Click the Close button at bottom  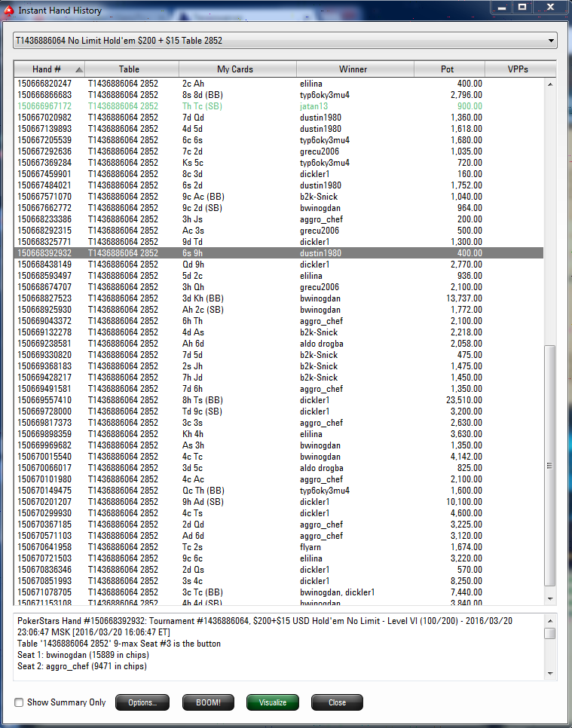click(x=337, y=702)
